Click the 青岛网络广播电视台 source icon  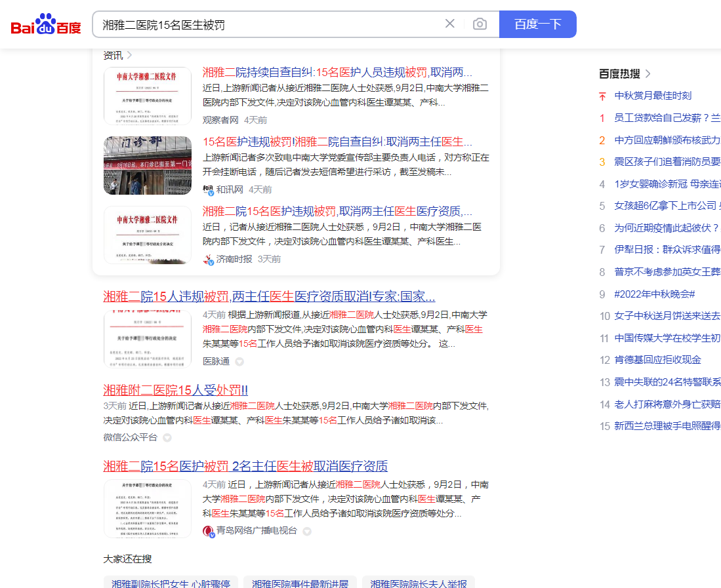(x=209, y=532)
